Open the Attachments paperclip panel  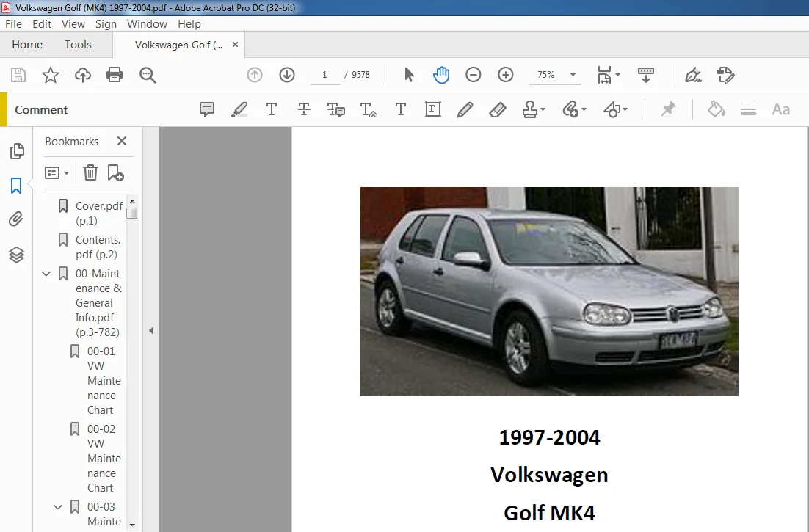click(16, 219)
